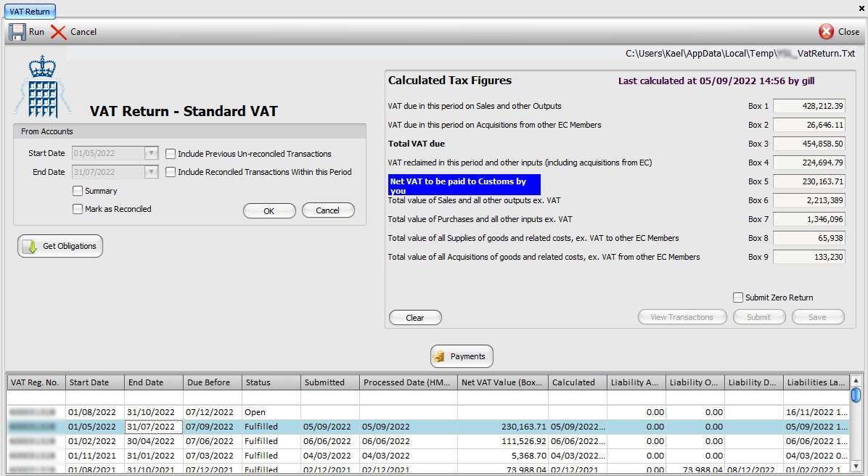
Task: Enable Submit Zero Return checkbox
Action: tap(738, 297)
